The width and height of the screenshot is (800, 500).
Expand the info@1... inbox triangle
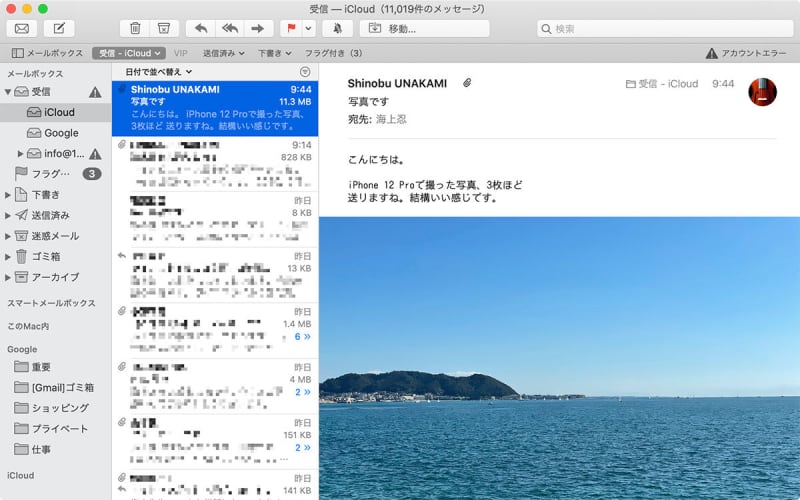20,154
